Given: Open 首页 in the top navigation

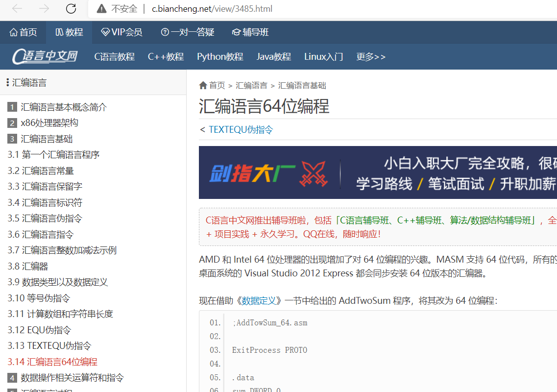Looking at the screenshot, I should 23,32.
